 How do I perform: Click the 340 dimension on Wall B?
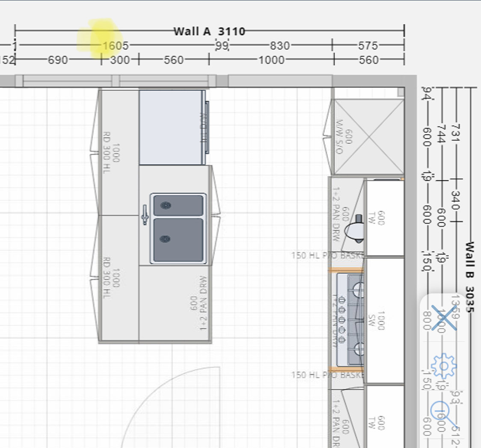coord(456,200)
